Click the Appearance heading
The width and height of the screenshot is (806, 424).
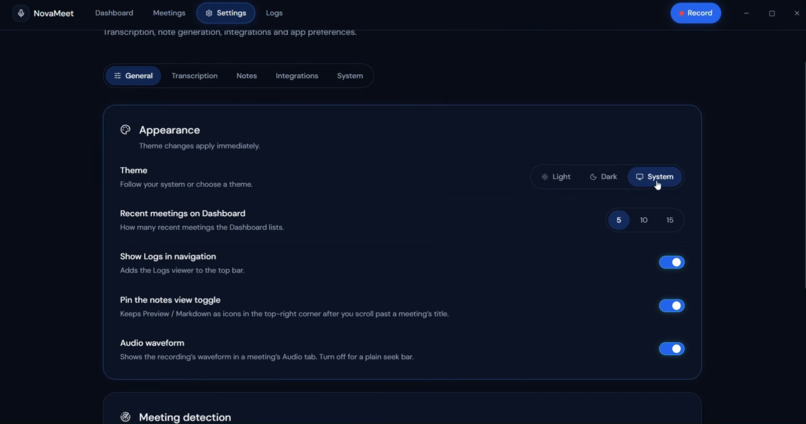point(169,130)
